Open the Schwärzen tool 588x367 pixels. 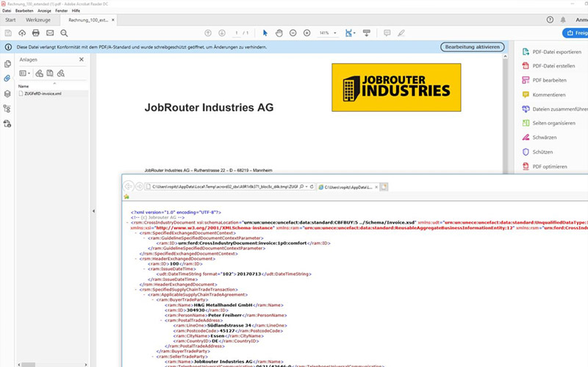539,138
